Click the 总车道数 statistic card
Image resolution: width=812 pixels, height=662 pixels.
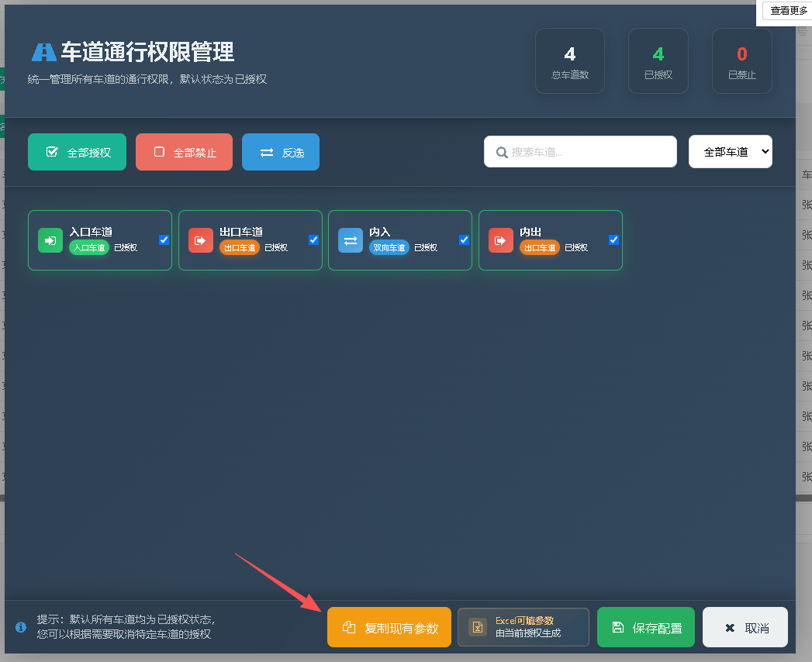(570, 61)
